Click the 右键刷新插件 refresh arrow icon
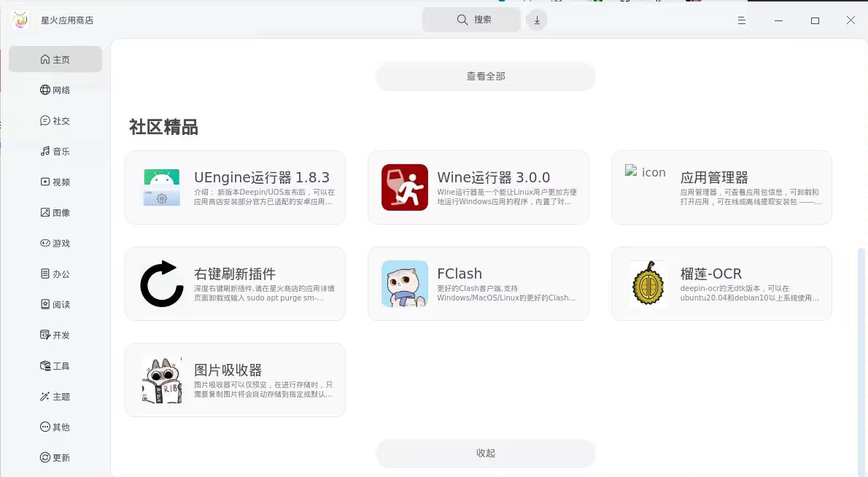This screenshot has height=477, width=868. pos(162,283)
